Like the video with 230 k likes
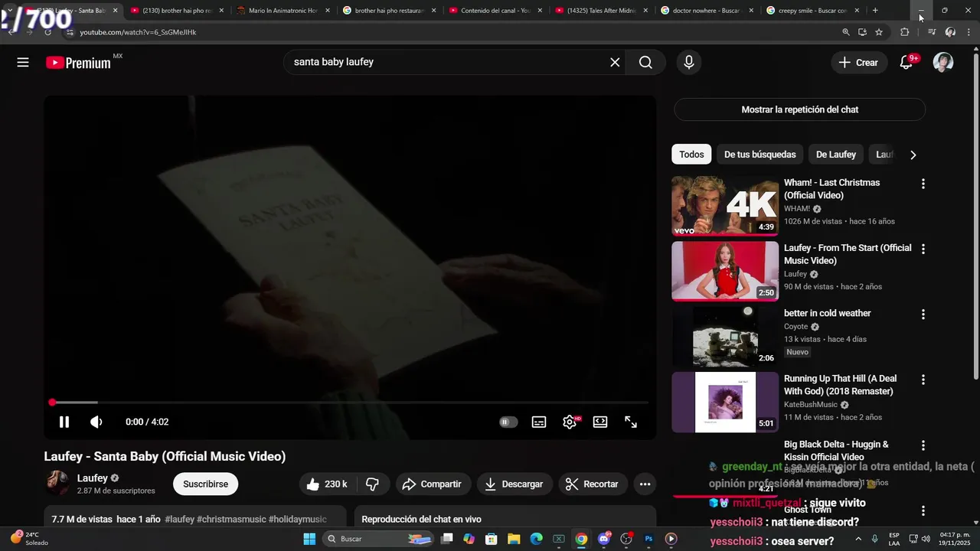This screenshot has width=980, height=551. pyautogui.click(x=327, y=484)
